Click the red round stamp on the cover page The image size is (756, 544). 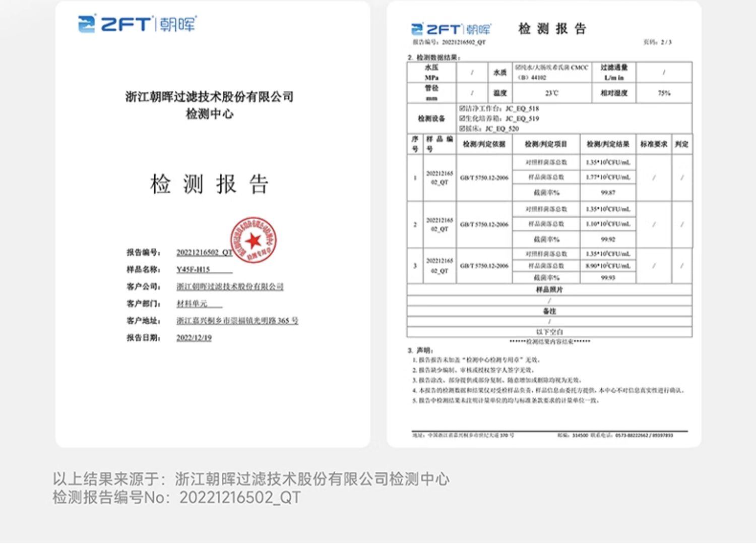coord(254,241)
